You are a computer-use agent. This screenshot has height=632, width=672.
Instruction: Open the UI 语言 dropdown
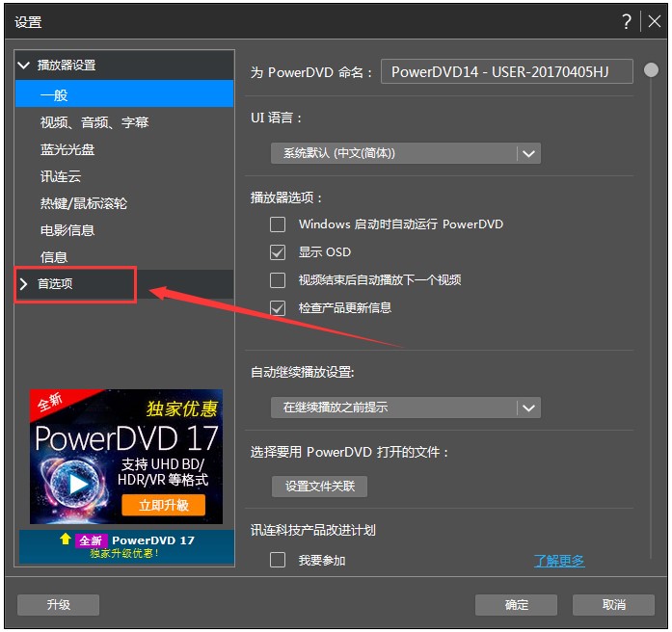406,153
